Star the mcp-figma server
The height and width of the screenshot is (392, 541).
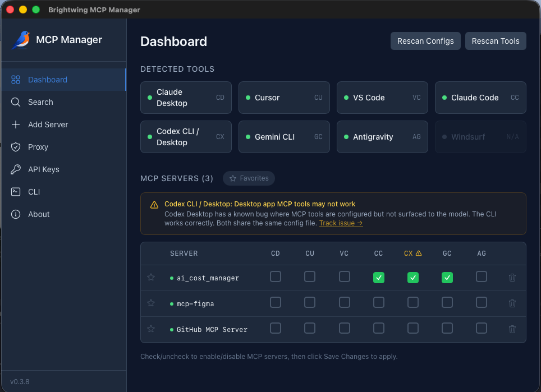pyautogui.click(x=150, y=302)
